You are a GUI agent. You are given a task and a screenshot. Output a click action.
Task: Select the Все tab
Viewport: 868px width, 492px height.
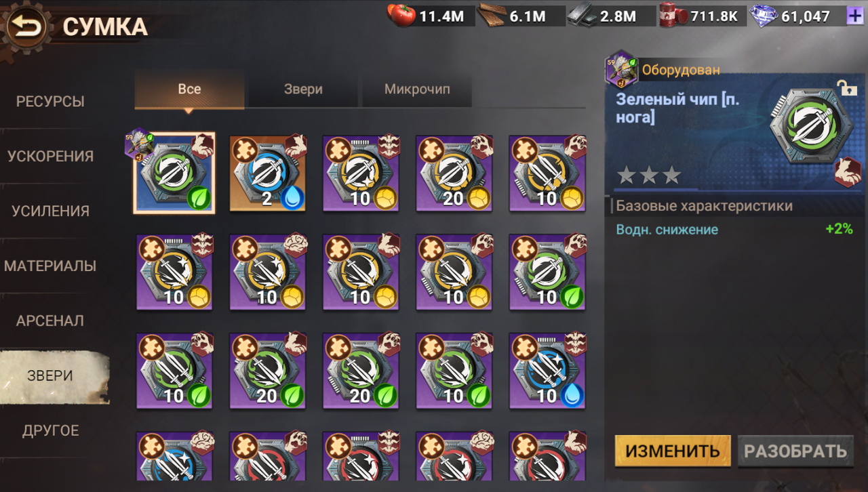pyautogui.click(x=189, y=89)
